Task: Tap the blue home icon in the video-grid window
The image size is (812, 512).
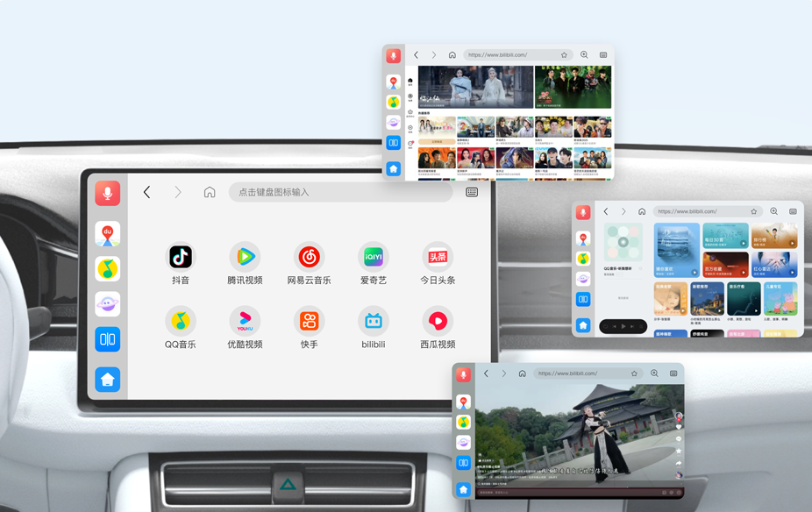Action: coord(394,169)
